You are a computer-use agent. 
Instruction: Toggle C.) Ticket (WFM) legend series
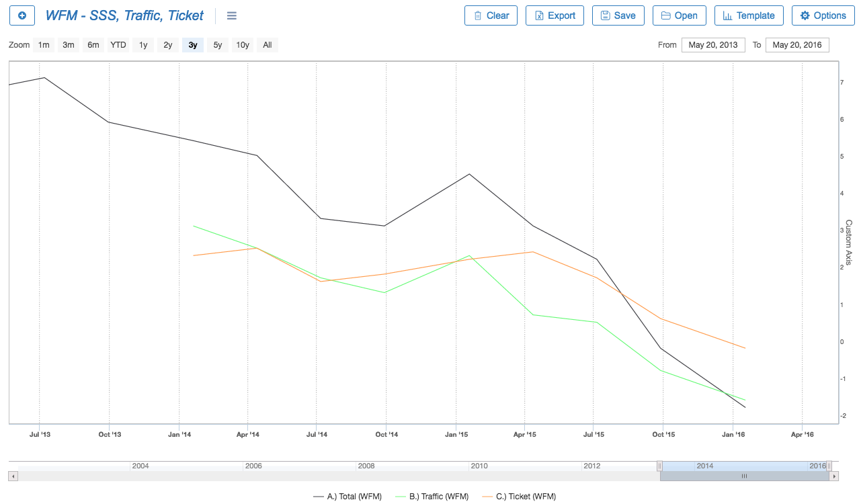(519, 497)
